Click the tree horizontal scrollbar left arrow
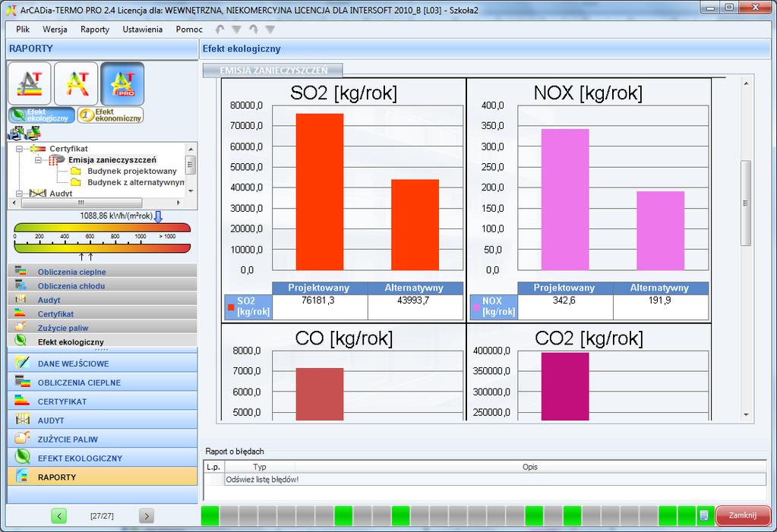The height and width of the screenshot is (532, 777). (x=14, y=203)
